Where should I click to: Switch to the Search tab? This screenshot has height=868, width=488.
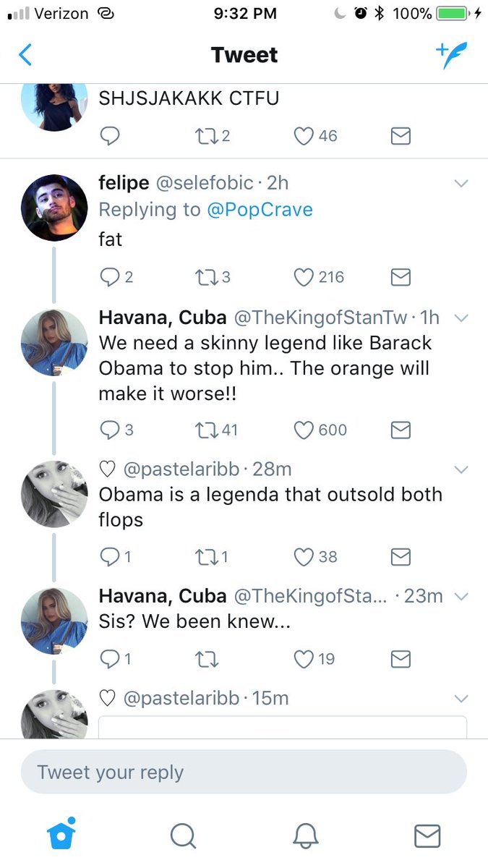pyautogui.click(x=183, y=835)
